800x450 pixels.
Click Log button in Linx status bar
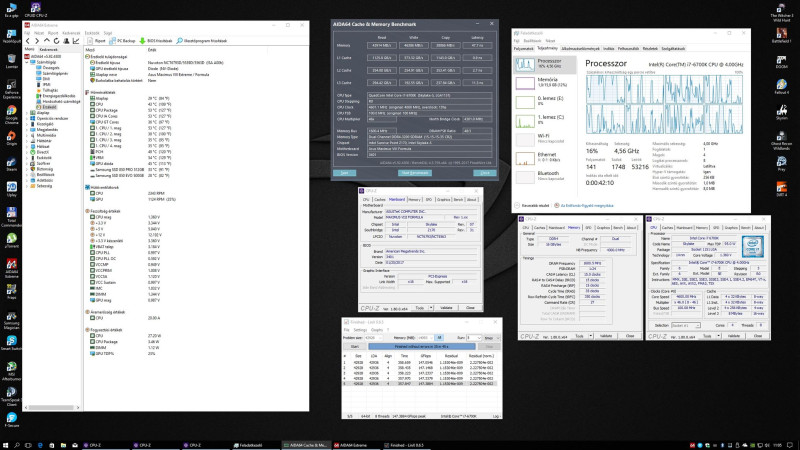(x=496, y=416)
